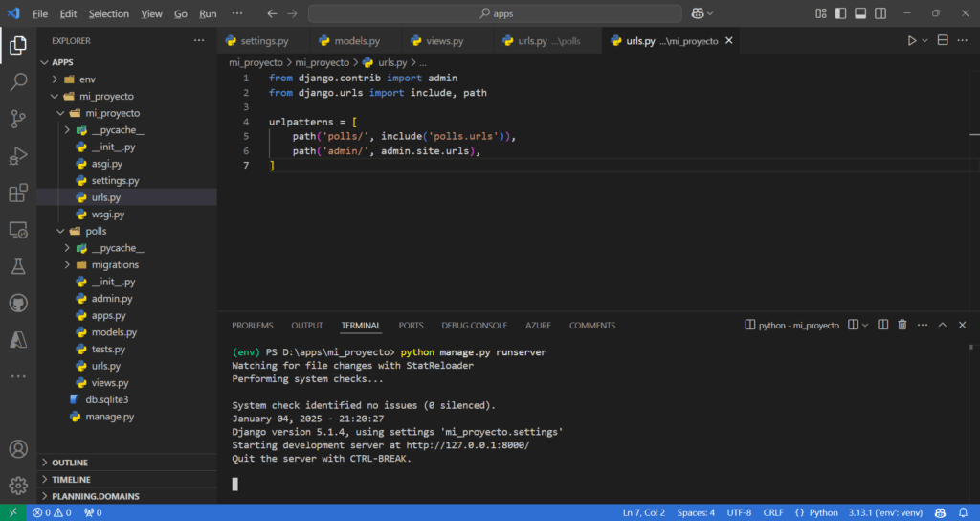Click the notifications bell in status bar
The image size is (980, 521).
(x=963, y=513)
